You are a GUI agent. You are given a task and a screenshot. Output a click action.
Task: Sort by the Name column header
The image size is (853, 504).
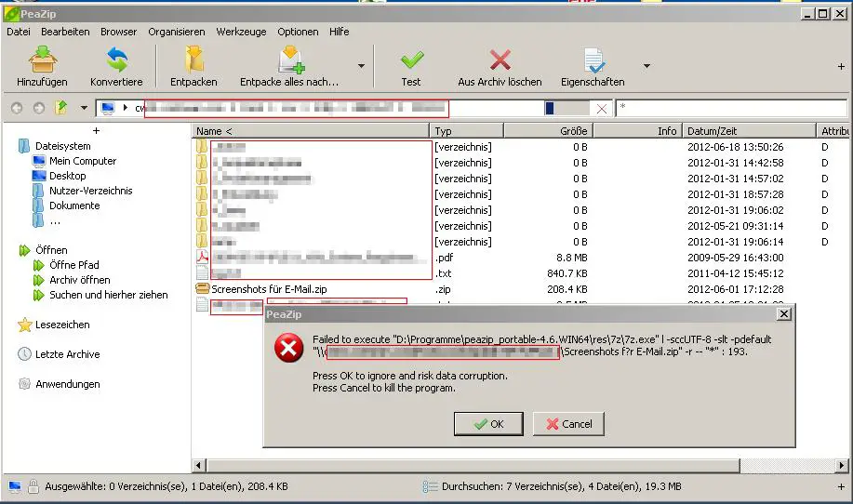click(311, 131)
